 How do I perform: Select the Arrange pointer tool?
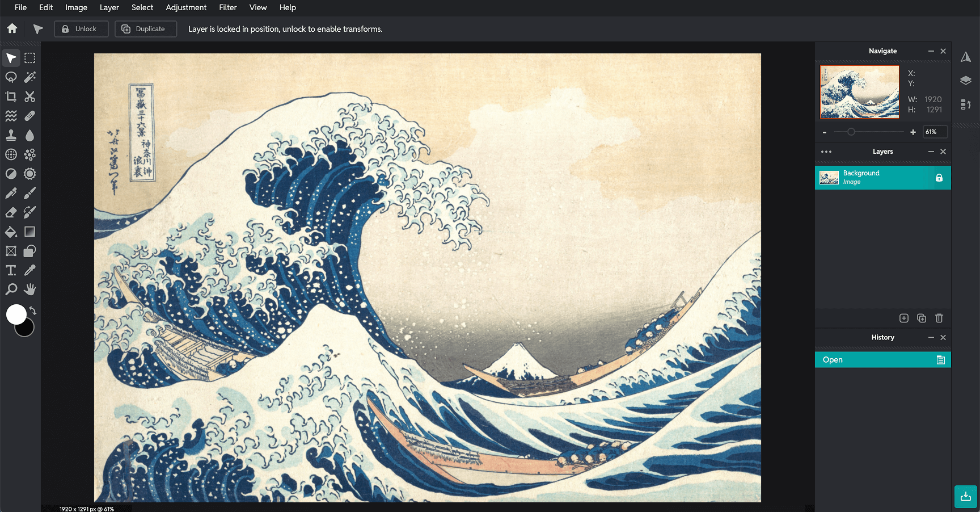coord(11,58)
